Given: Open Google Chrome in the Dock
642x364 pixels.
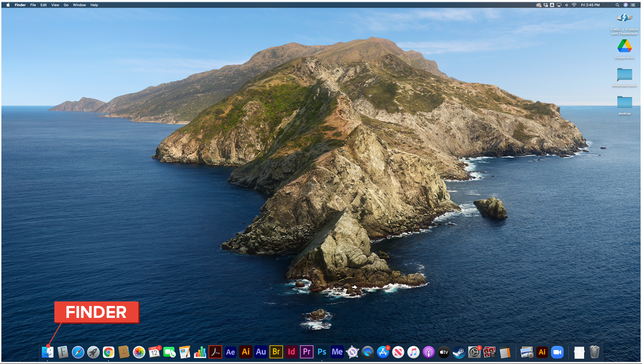Looking at the screenshot, I should pos(108,352).
